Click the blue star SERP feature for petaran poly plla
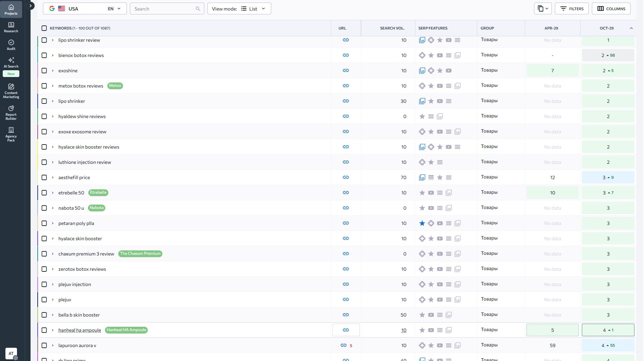 [422, 223]
